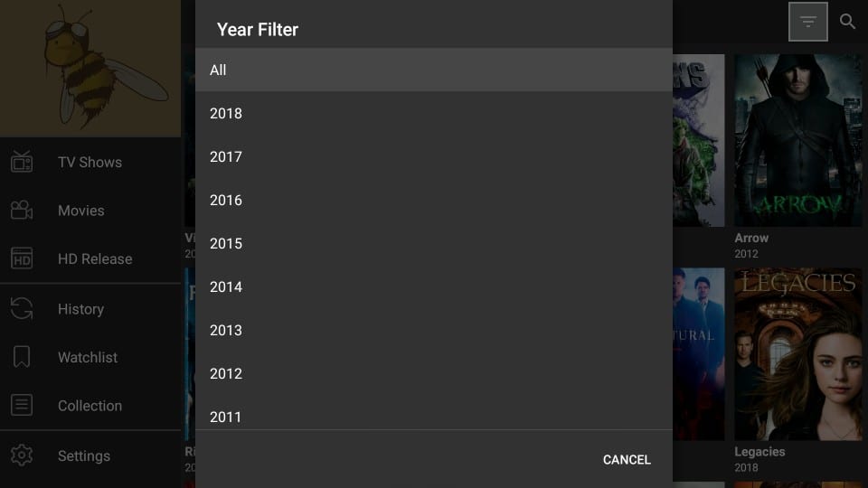This screenshot has width=868, height=488.
Task: Pick year 2015 from list
Action: coord(434,243)
